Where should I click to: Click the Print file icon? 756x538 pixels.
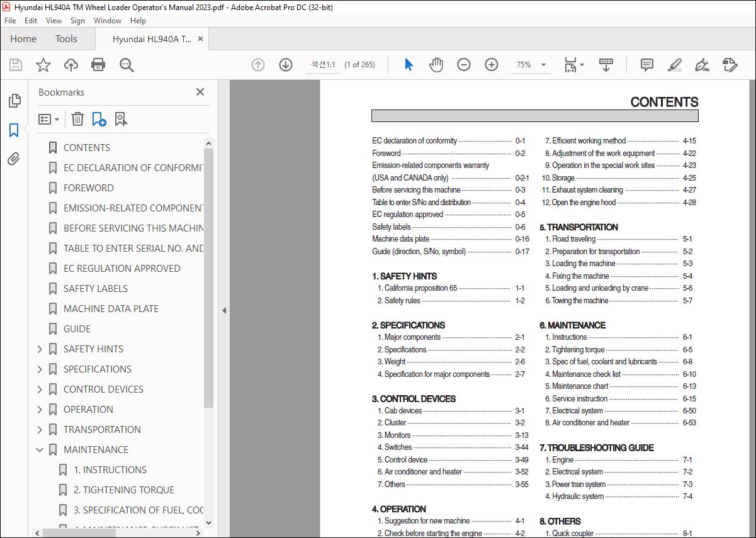tap(98, 65)
